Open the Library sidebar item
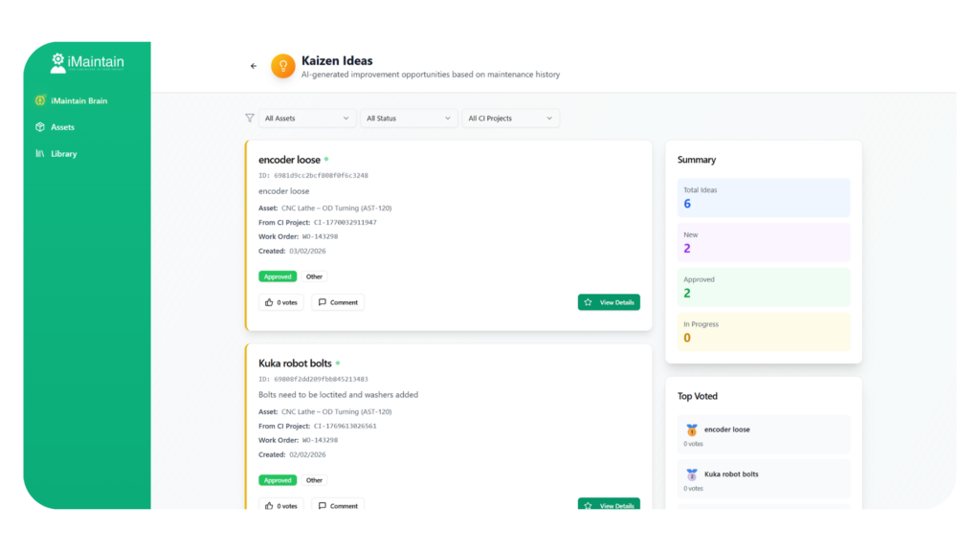The width and height of the screenshot is (980, 551). [63, 154]
